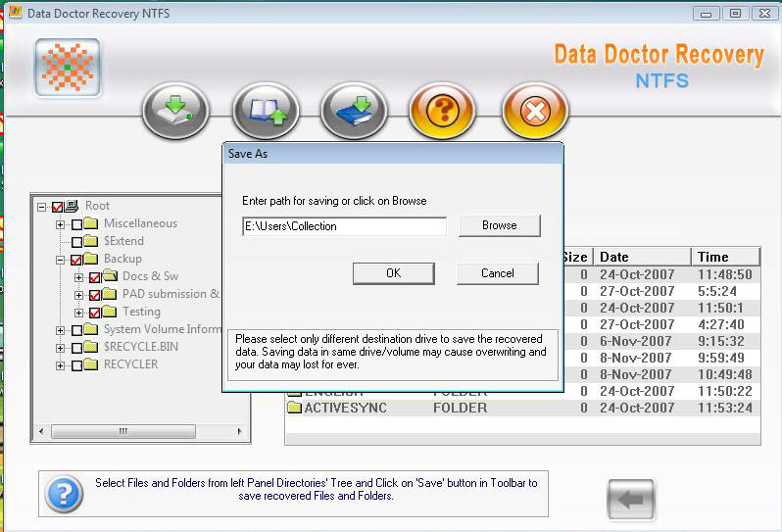The width and height of the screenshot is (782, 532).
Task: Expand the Testing tree node
Action: (x=78, y=313)
